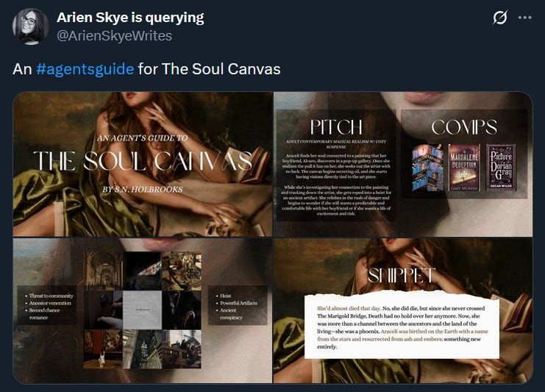Viewport: 545px width, 392px height.
Task: Follow the #agentsguide hashtag
Action: click(x=85, y=69)
